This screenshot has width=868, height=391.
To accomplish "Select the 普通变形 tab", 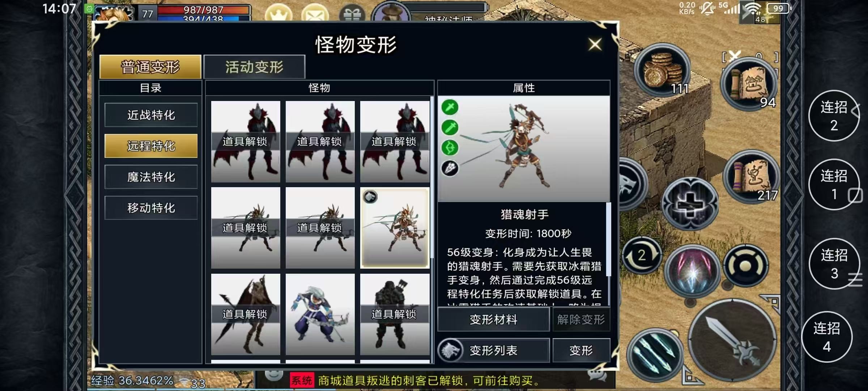I will (x=150, y=67).
